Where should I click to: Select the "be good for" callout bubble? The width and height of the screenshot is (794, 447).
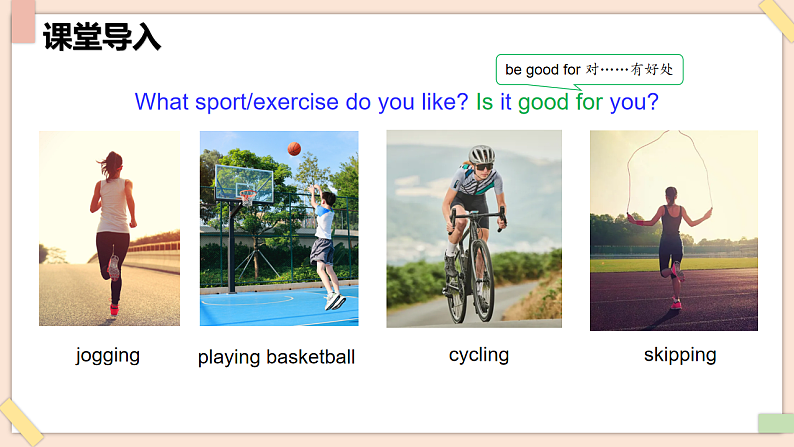[590, 69]
